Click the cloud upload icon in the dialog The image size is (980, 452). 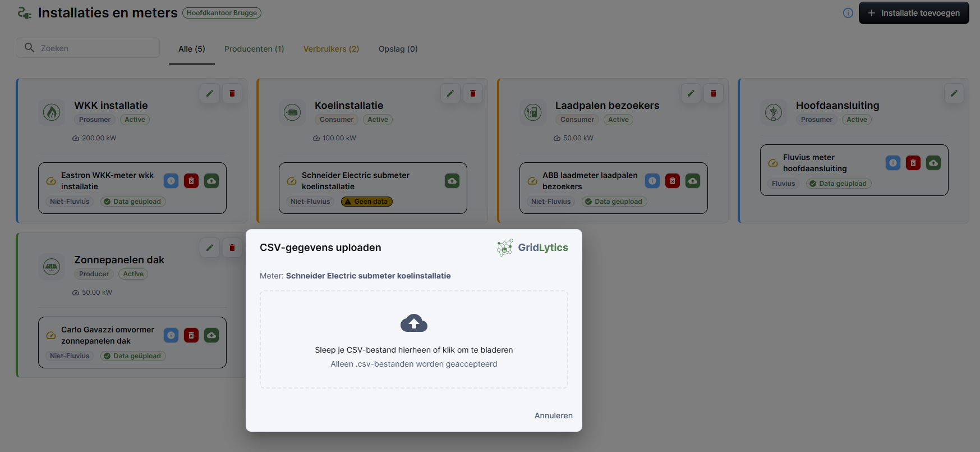(x=414, y=323)
